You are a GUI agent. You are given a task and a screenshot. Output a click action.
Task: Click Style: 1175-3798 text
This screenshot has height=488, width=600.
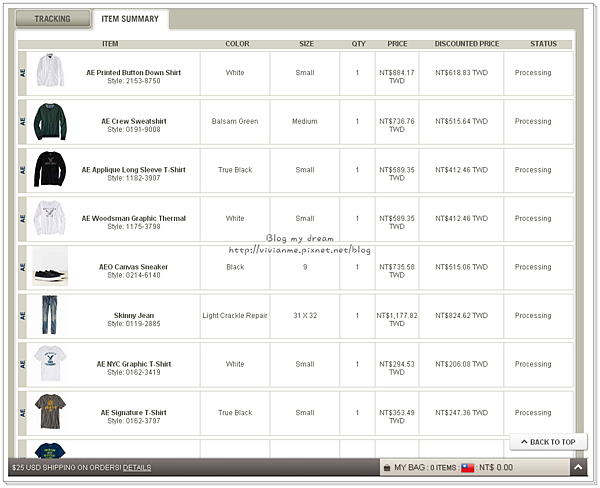134,227
